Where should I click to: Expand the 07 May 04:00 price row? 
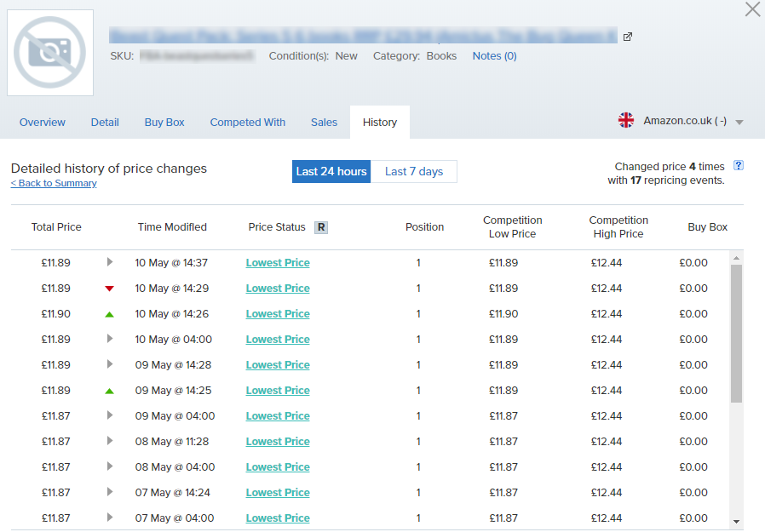[x=109, y=518]
